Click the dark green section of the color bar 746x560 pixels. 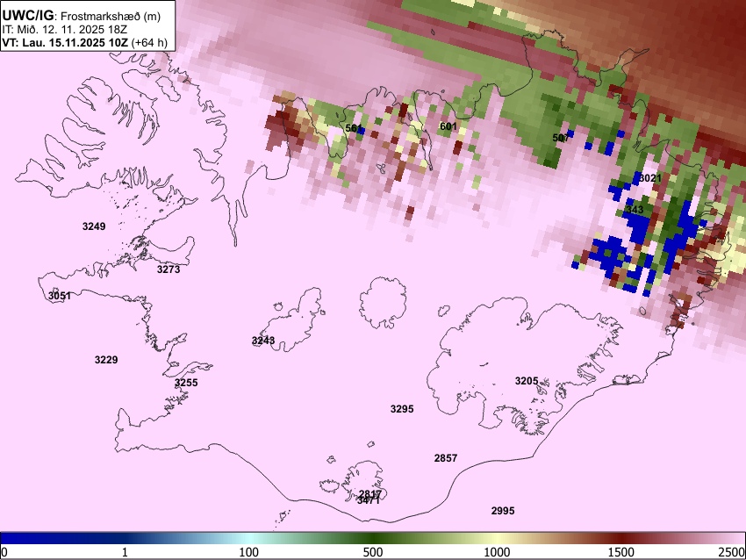pos(373,538)
